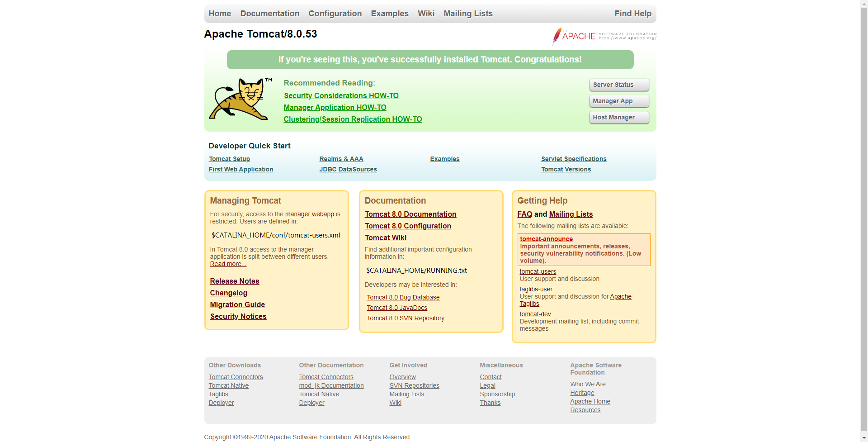868x442 pixels.
Task: Open tomcat-announce mailing list link
Action: point(546,239)
